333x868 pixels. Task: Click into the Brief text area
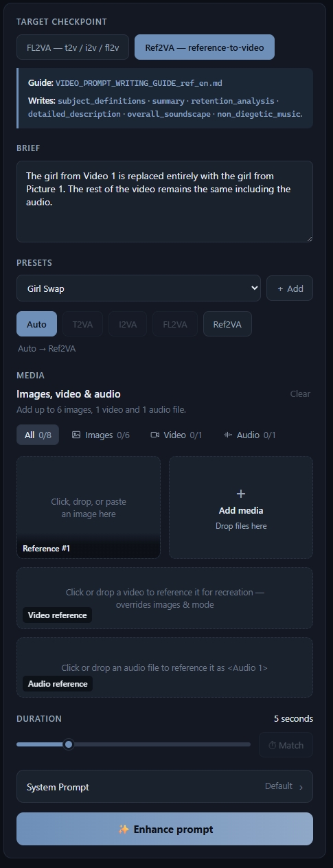pyautogui.click(x=165, y=201)
